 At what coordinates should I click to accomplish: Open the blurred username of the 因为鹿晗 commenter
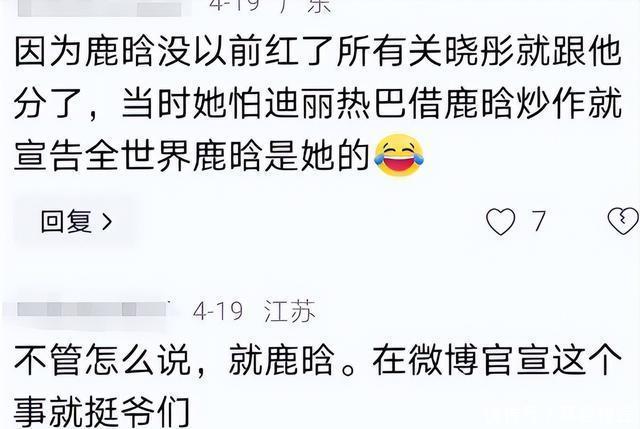tap(100, 8)
